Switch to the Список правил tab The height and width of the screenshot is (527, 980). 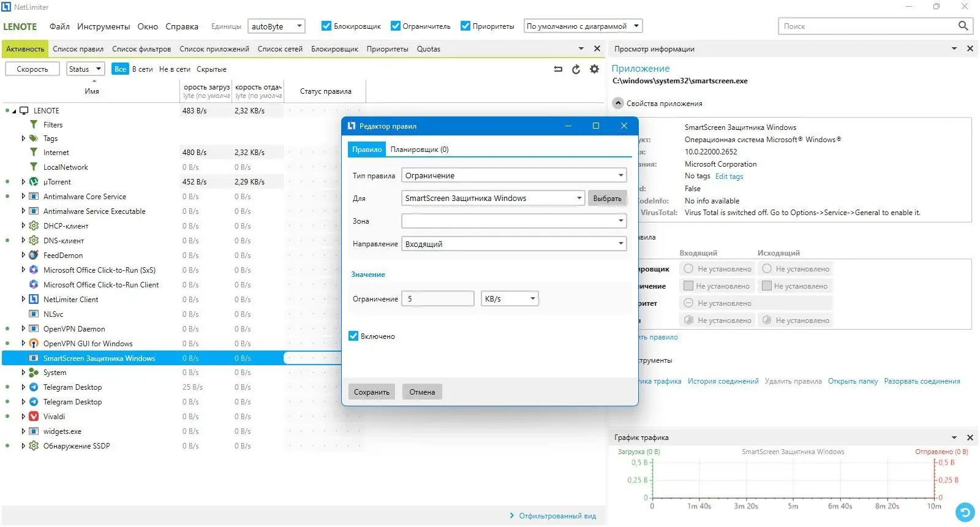click(78, 49)
